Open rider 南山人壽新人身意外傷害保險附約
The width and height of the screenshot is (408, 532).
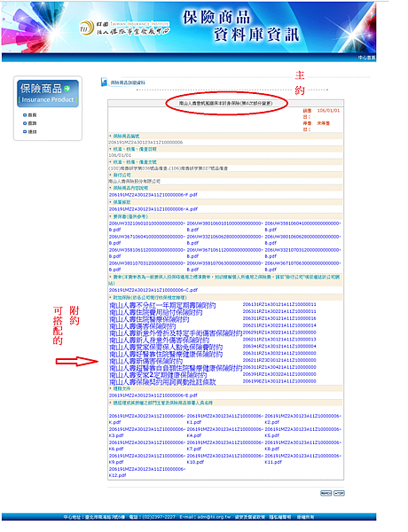pos(159,340)
